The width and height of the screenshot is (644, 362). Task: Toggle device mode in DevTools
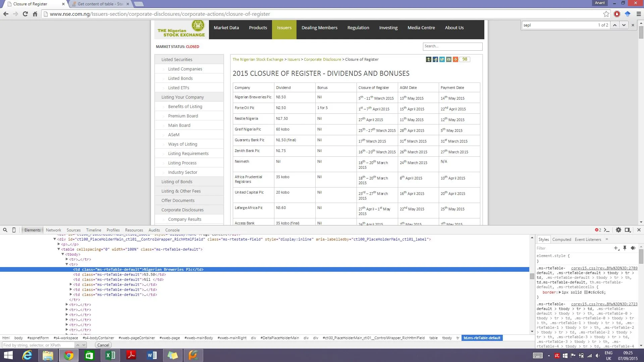(14, 230)
